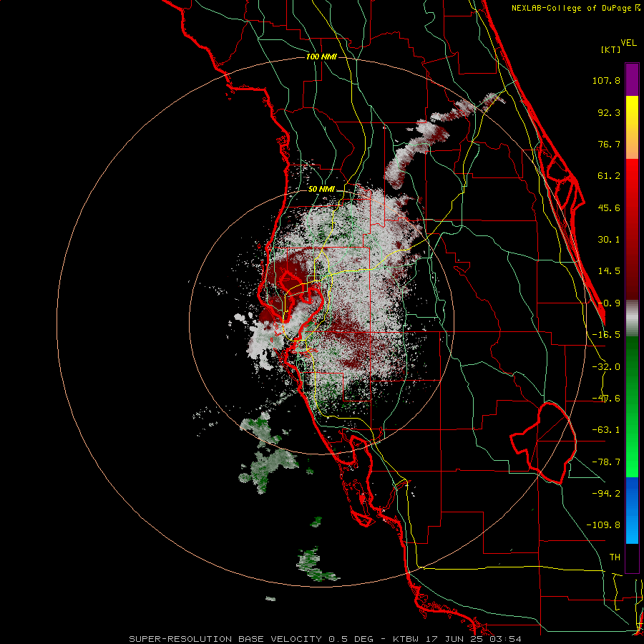The height and width of the screenshot is (644, 644).
Task: Click the 76.7 legend value
Action: [609, 144]
